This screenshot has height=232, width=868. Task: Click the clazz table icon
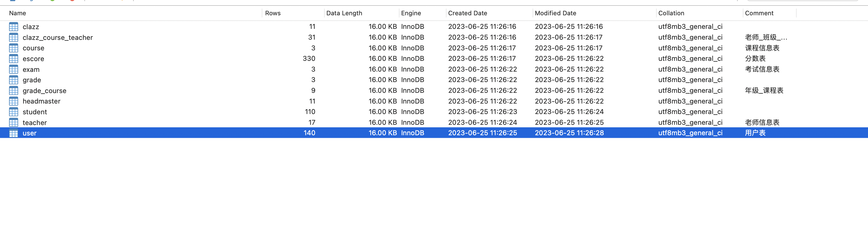coord(14,27)
